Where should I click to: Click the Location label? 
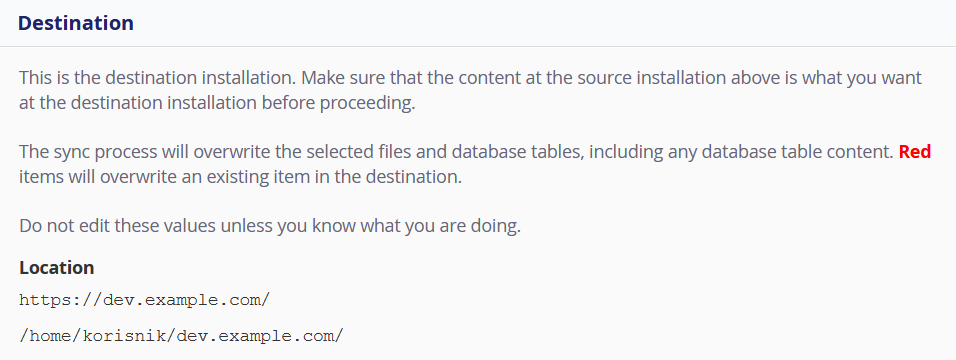(x=57, y=268)
